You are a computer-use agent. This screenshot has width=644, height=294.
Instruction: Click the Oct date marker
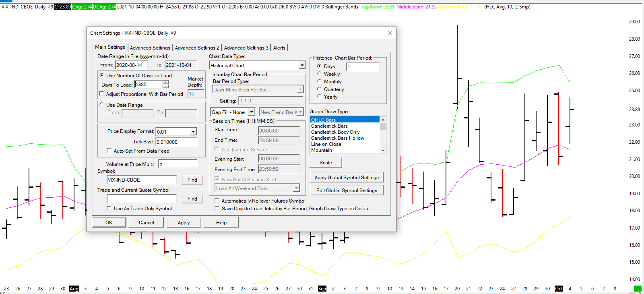pos(559,288)
